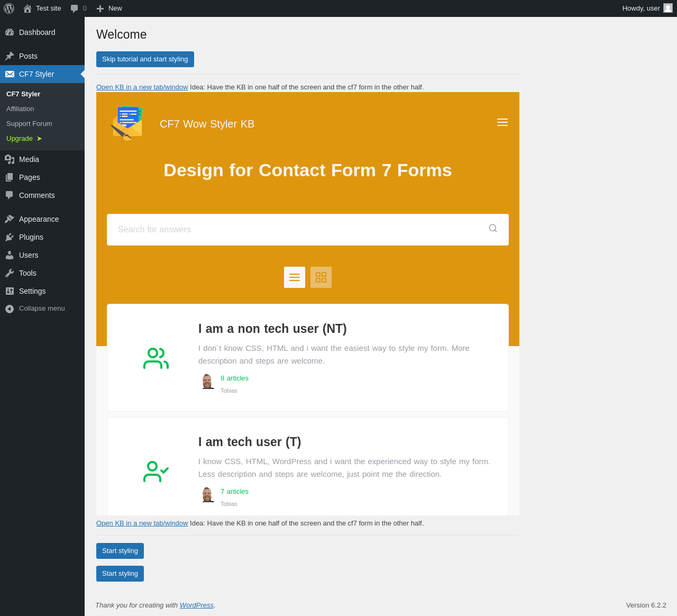This screenshot has width=677, height=616.
Task: Click the Appearance brush icon
Action: [10, 219]
